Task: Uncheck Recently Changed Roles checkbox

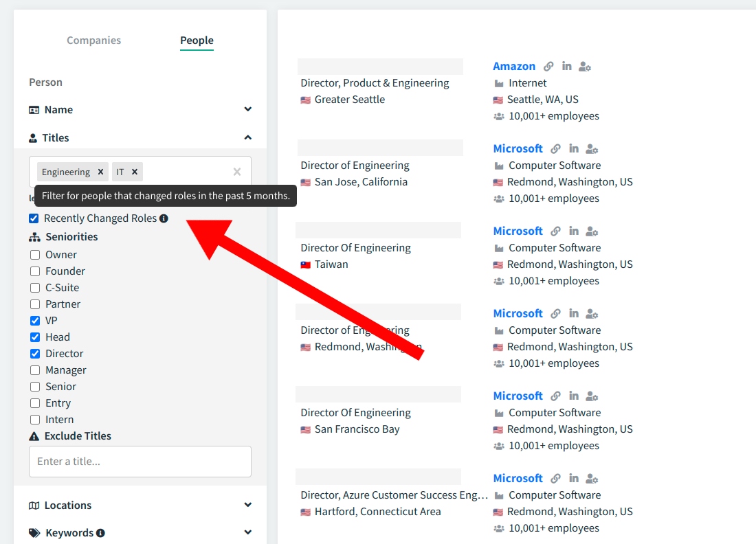Action: (x=34, y=218)
